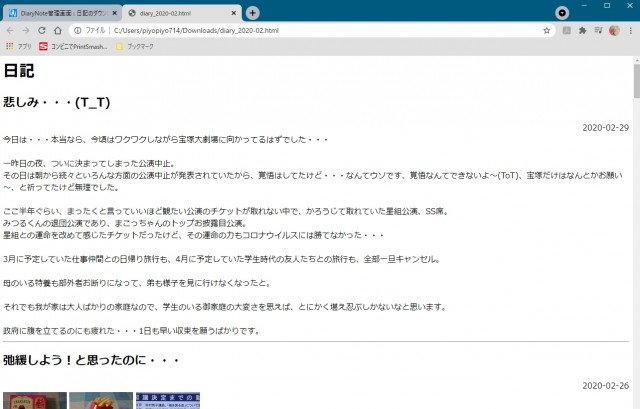
Task: Click the file info icon in address bar
Action: coord(78,31)
